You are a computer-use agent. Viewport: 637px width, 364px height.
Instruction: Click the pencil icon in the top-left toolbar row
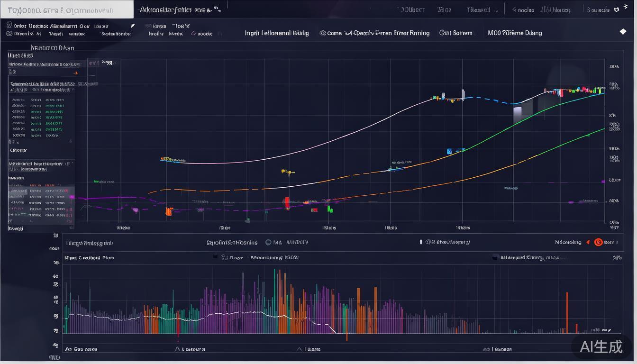(x=133, y=26)
